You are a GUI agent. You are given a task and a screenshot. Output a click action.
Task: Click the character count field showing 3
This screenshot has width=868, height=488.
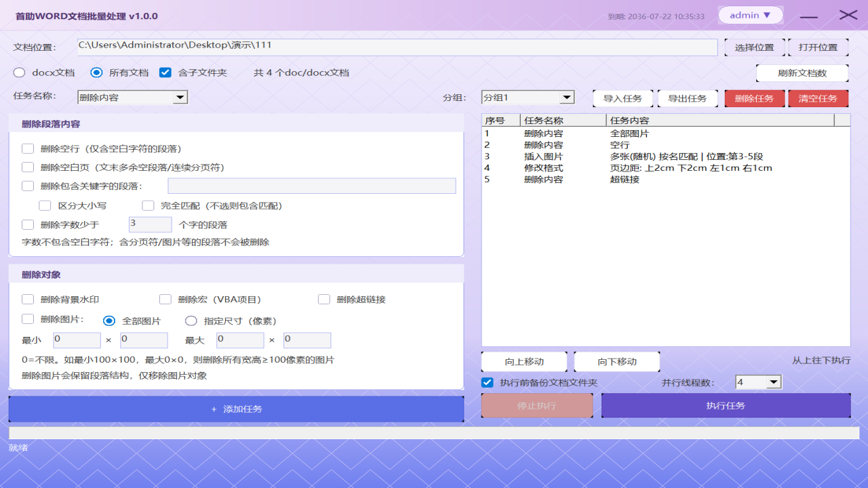tap(150, 224)
